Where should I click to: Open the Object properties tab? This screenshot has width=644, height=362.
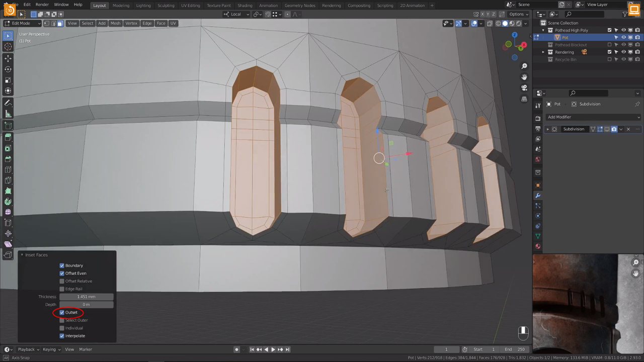[538, 185]
